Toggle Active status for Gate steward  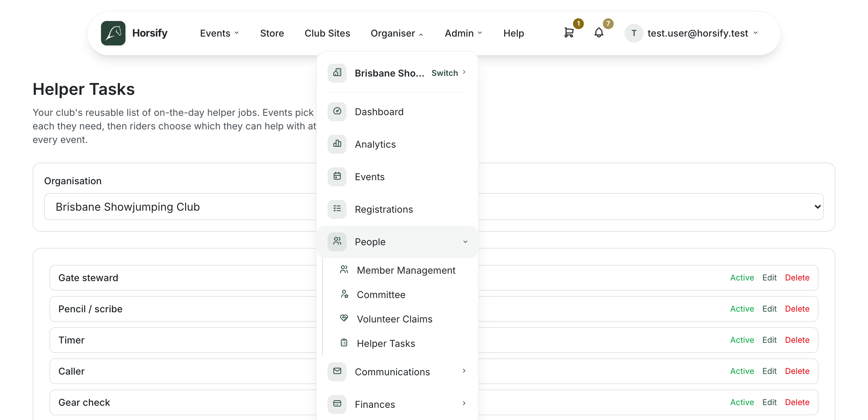(742, 278)
